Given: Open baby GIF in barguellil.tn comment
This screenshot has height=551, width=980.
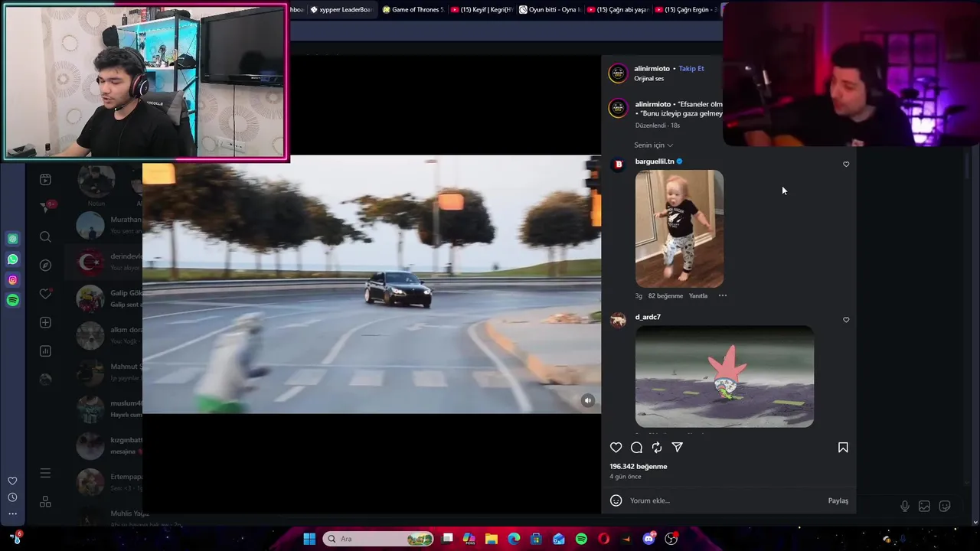Looking at the screenshot, I should (679, 229).
